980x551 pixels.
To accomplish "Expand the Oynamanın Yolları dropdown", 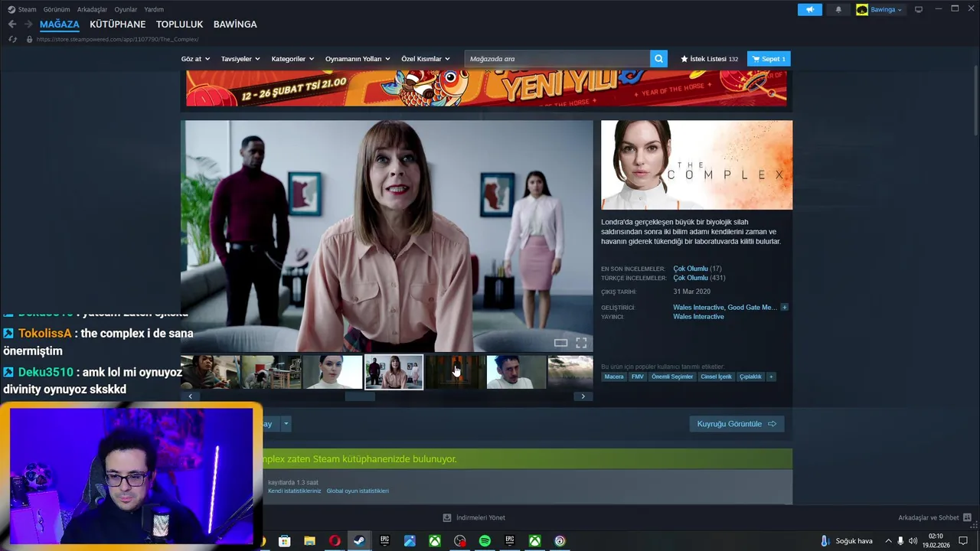I will point(358,59).
